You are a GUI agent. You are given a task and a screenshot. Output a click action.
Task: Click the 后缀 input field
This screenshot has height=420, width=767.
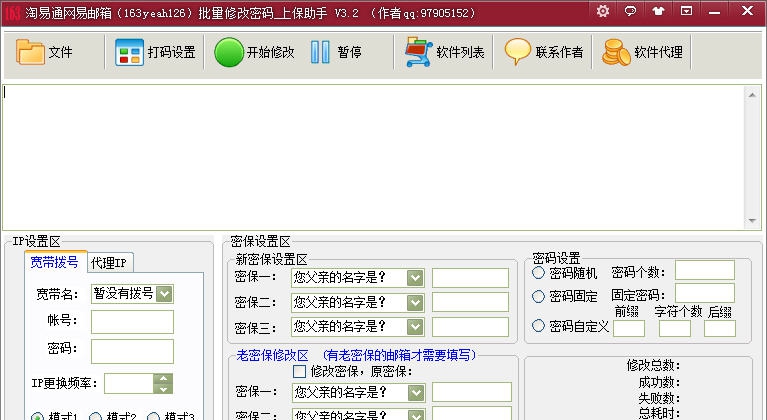[720, 329]
